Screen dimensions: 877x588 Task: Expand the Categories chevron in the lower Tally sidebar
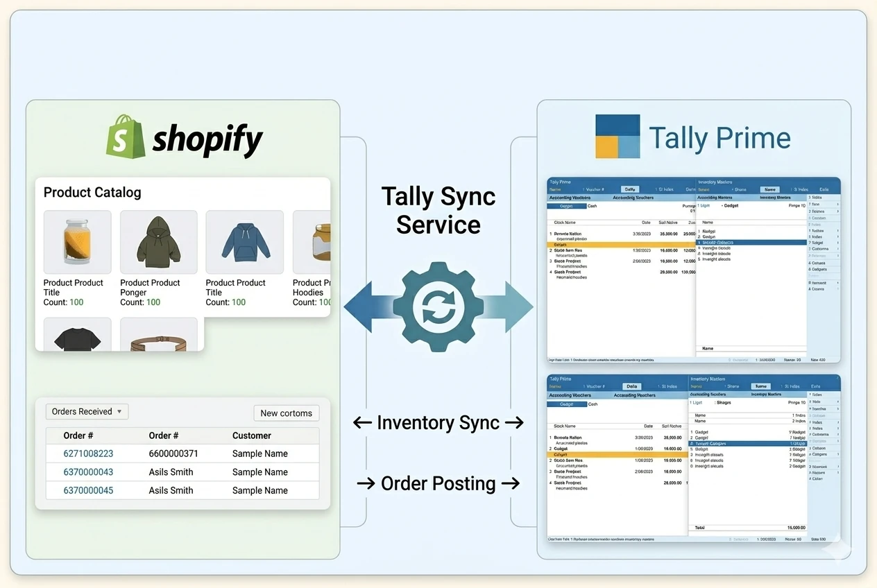(x=838, y=454)
